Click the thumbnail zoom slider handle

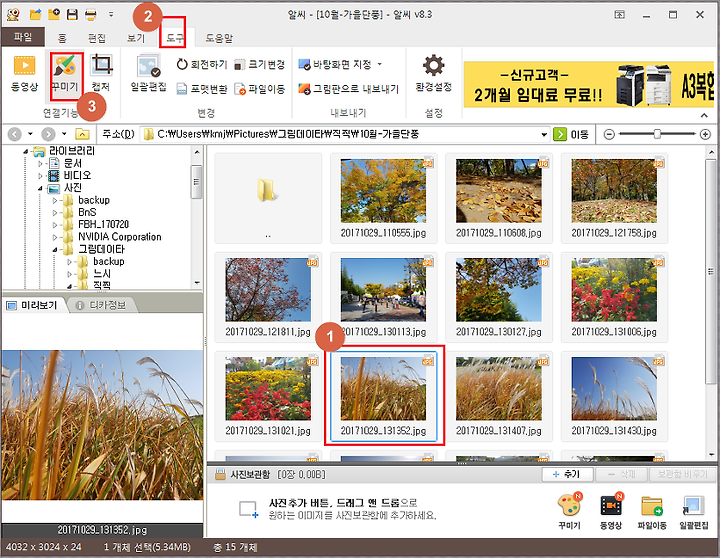pyautogui.click(x=657, y=134)
